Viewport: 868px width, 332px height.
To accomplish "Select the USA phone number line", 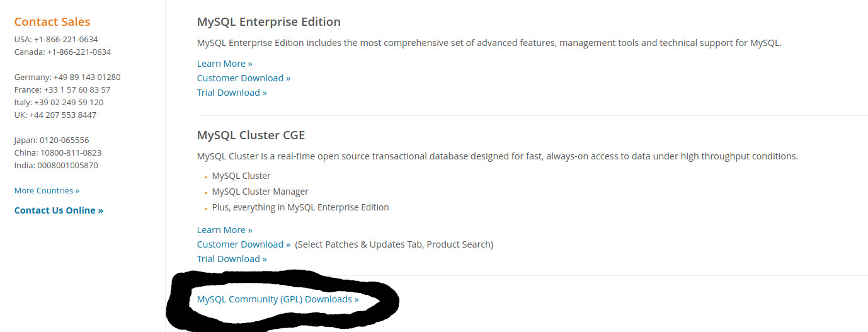I will tap(56, 39).
